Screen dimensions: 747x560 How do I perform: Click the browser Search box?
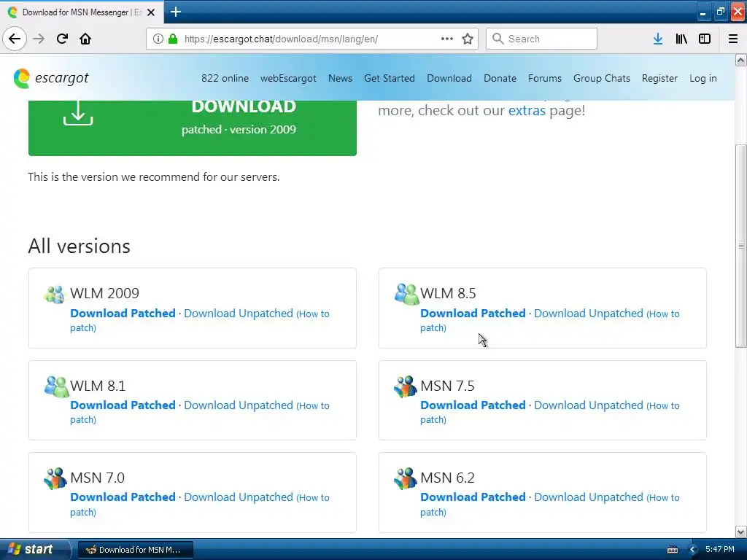click(x=542, y=39)
